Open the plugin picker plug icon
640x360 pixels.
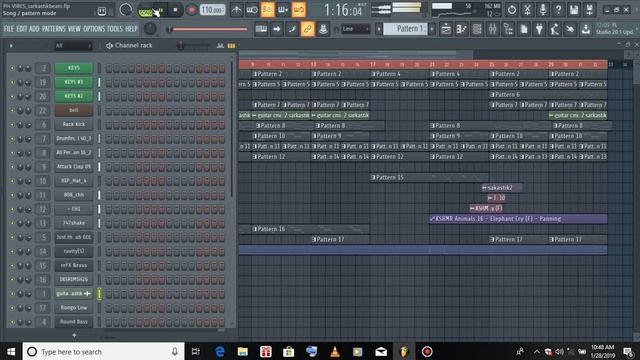pos(539,29)
